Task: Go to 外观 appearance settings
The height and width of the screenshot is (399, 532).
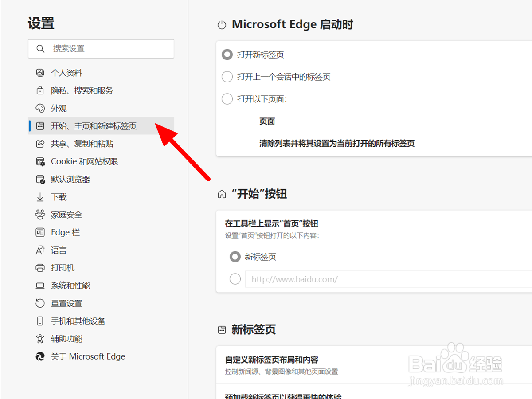Action: pyautogui.click(x=101, y=108)
